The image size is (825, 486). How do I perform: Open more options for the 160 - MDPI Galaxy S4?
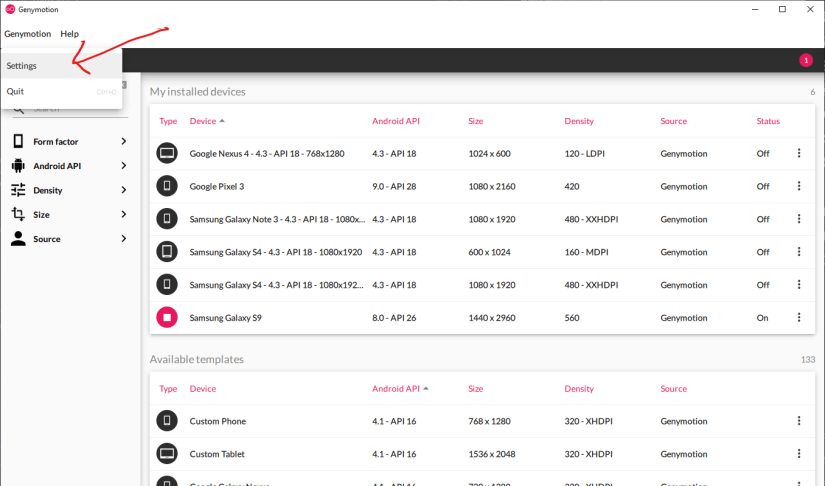(799, 252)
